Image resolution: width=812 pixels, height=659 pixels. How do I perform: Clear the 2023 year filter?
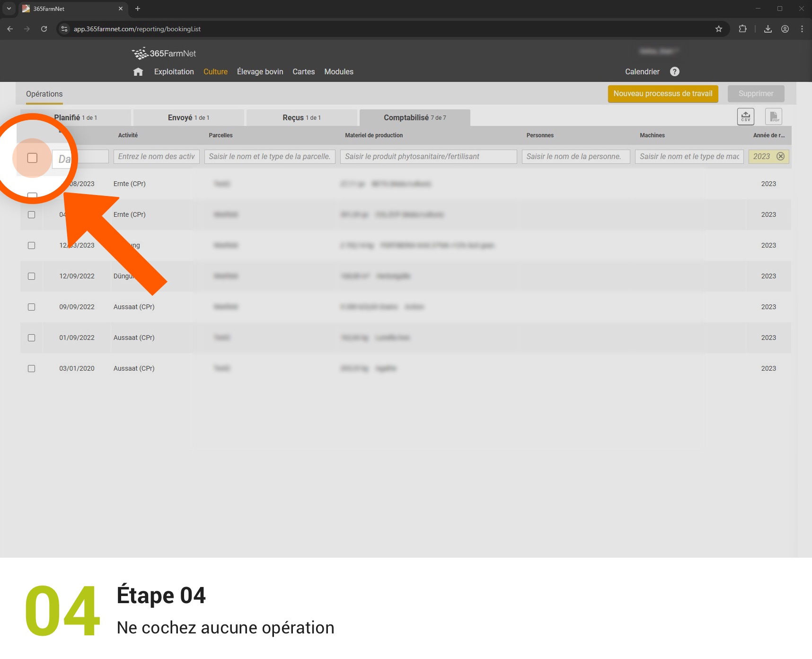781,157
